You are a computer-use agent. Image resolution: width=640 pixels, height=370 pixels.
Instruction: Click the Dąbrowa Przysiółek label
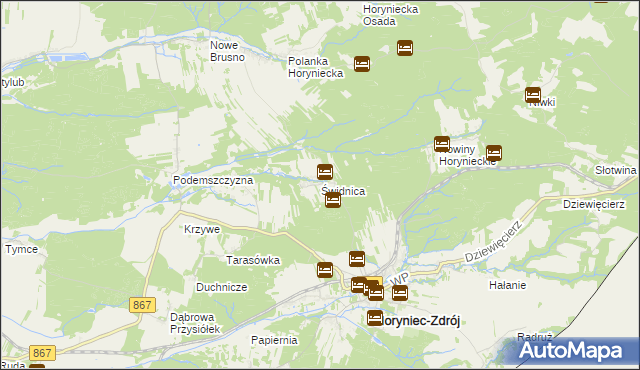pyautogui.click(x=195, y=323)
